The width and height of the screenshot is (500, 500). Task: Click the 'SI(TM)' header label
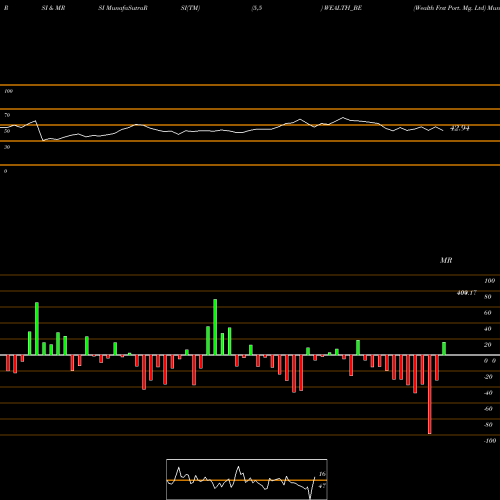[190, 8]
